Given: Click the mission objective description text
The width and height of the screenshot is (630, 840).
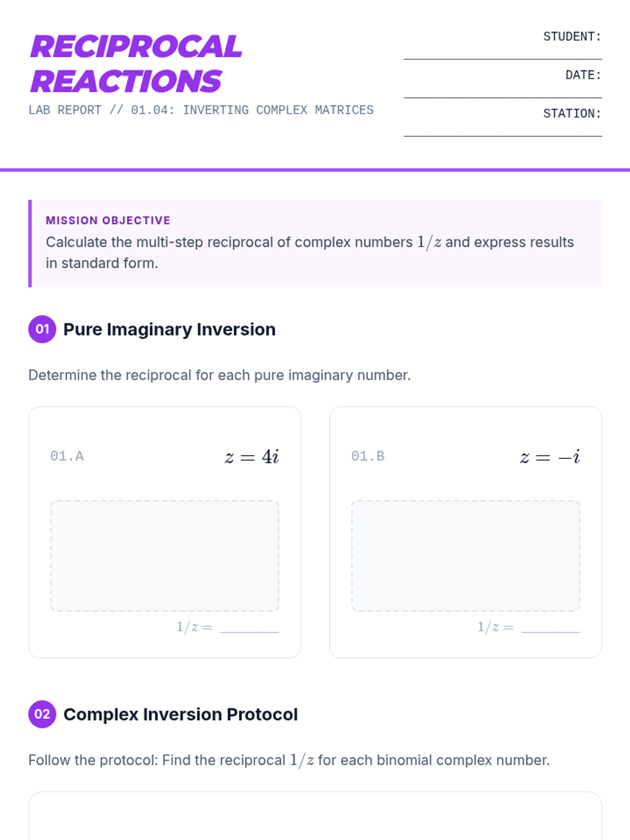Looking at the screenshot, I should tap(309, 253).
